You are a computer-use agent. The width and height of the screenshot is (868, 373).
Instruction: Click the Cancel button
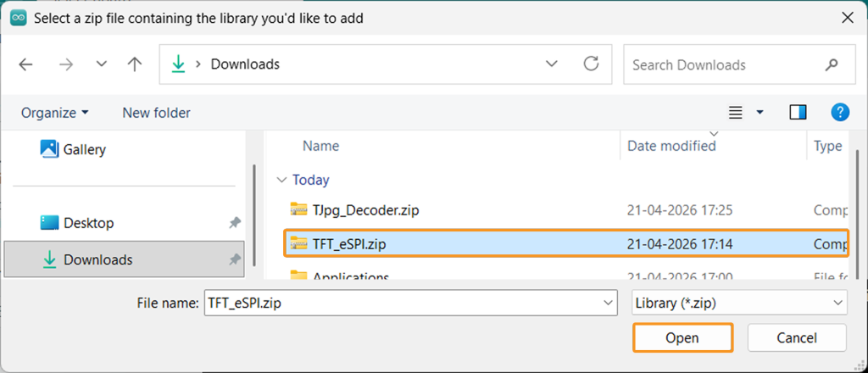[x=797, y=337]
